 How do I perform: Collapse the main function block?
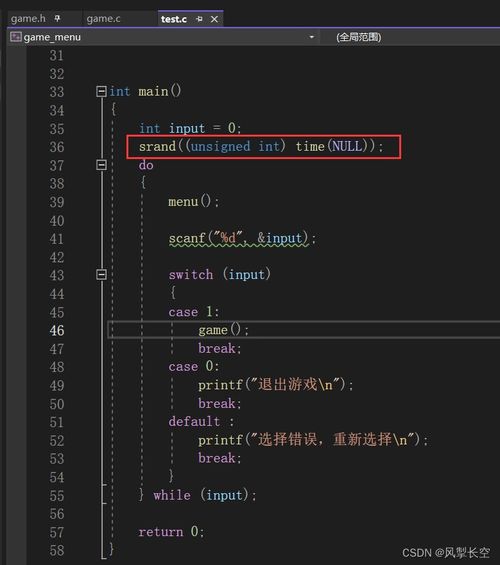point(102,92)
